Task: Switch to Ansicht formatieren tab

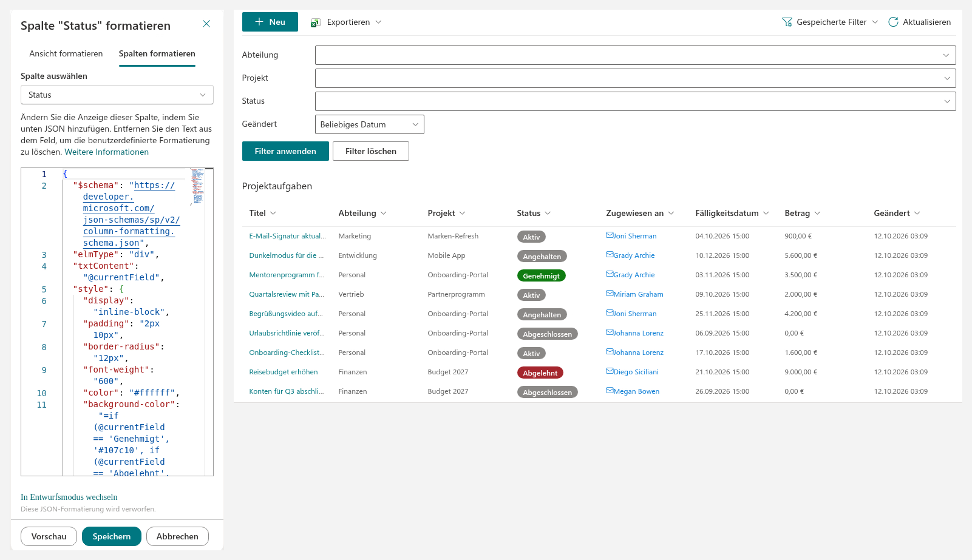Action: click(x=66, y=53)
